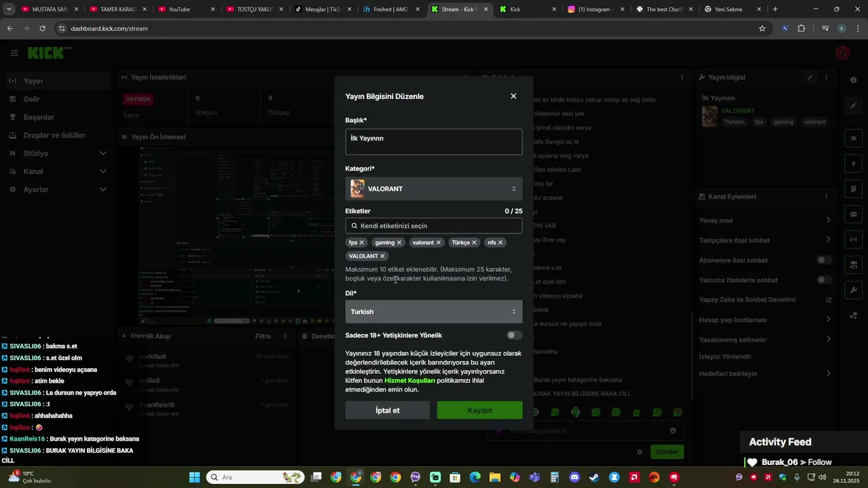Screen dimensions: 868x488
Task: Remove the gaming tag
Action: coord(399,243)
